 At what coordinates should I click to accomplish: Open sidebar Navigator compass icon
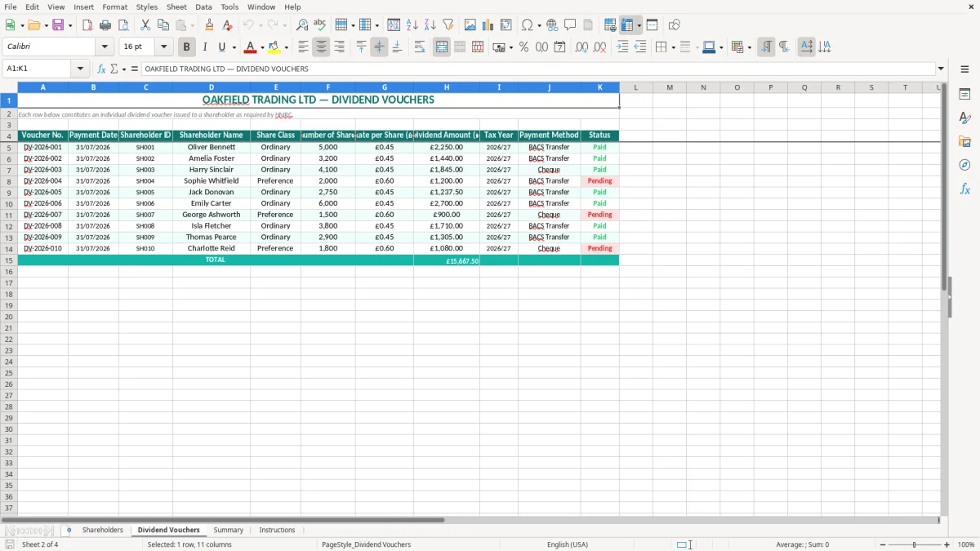[964, 165]
